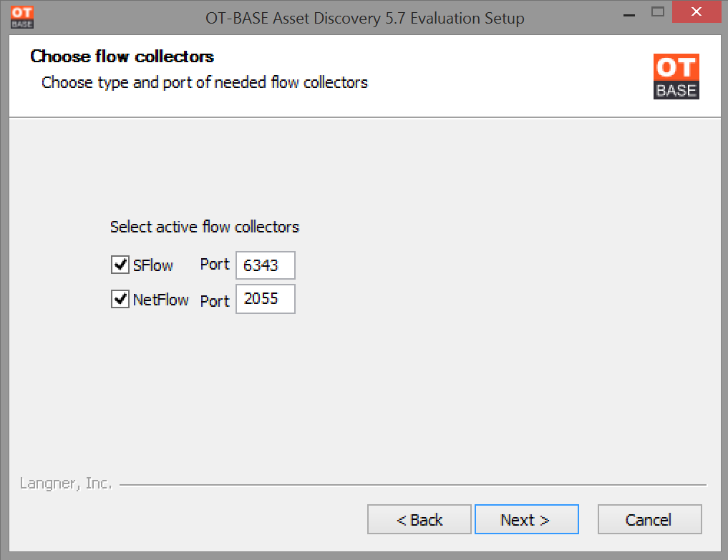This screenshot has height=560, width=728.
Task: Click the SFlow label text
Action: tap(152, 265)
